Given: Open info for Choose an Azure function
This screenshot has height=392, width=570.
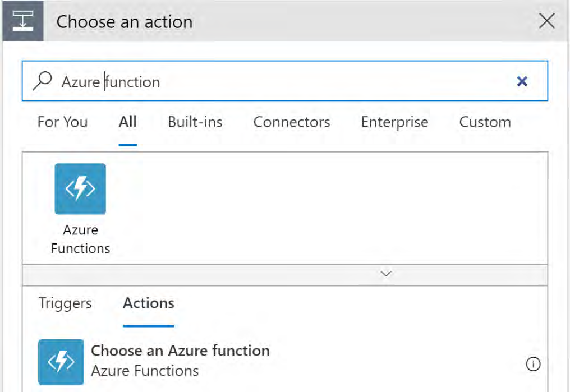Looking at the screenshot, I should [533, 364].
